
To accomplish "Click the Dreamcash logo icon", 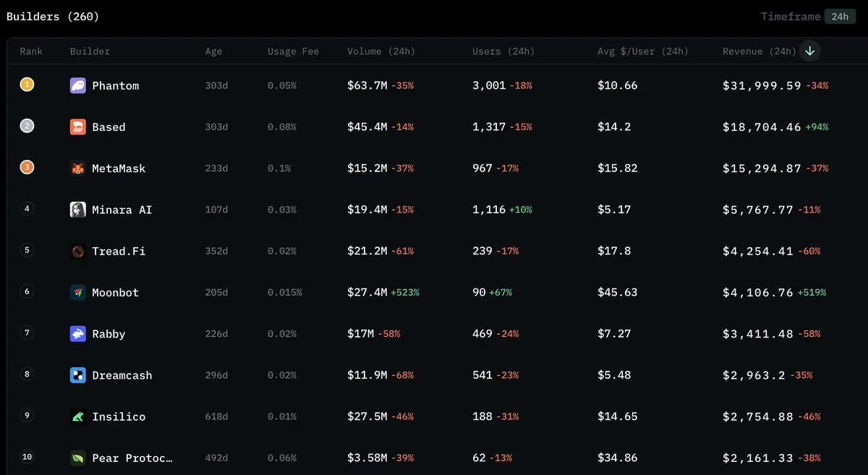I will click(77, 375).
